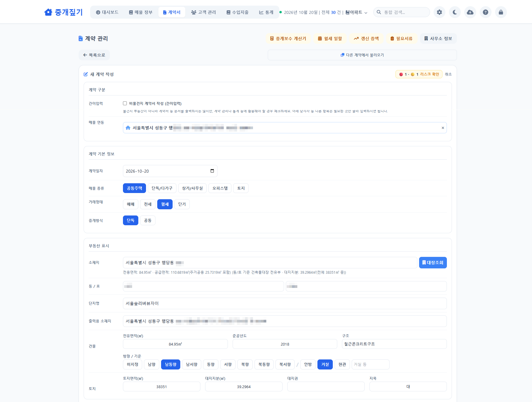Open the settings gear icon
This screenshot has width=532, height=402.
coord(439,12)
